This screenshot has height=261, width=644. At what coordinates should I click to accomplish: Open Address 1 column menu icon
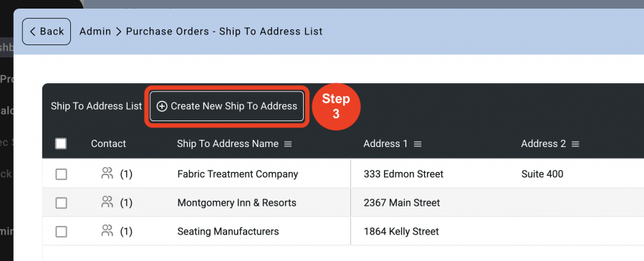(x=418, y=144)
